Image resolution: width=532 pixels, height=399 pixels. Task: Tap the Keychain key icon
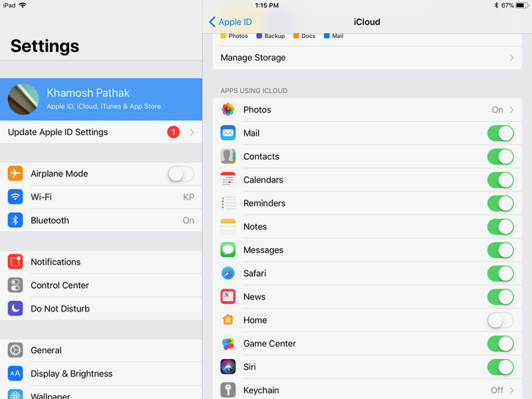pos(228,390)
